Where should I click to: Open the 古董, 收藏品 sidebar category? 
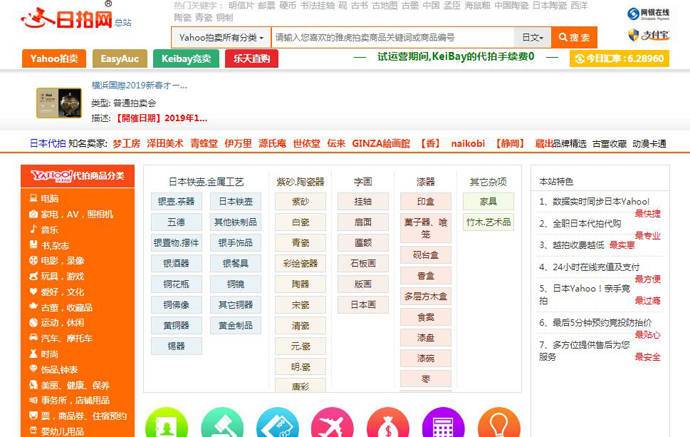coord(61,307)
